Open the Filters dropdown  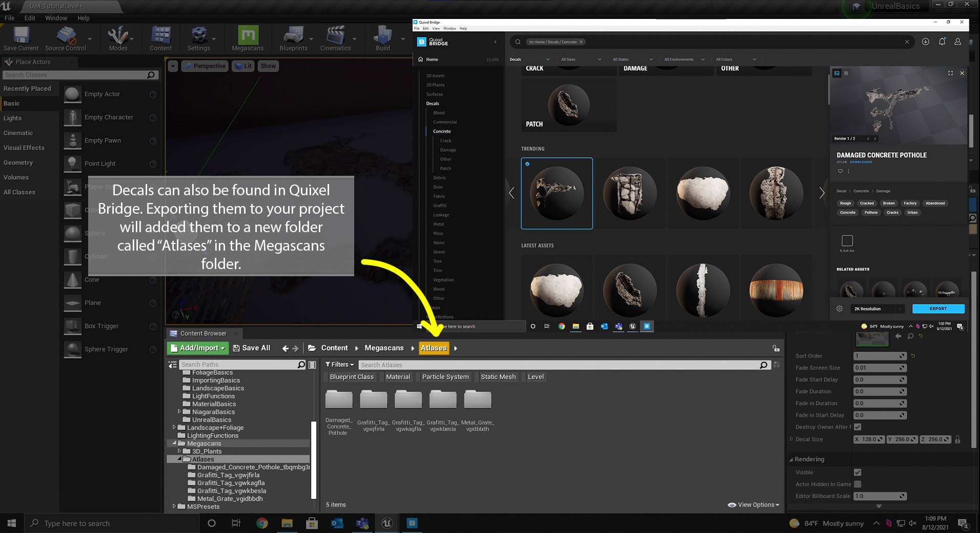coord(339,365)
